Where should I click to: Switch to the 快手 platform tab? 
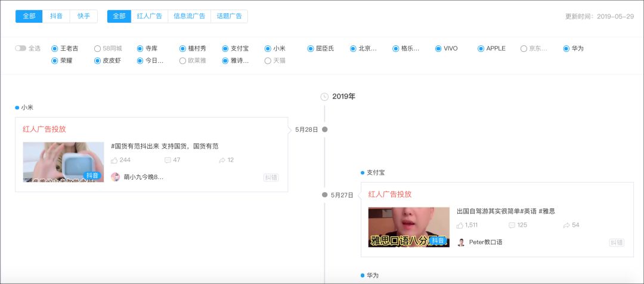pyautogui.click(x=83, y=17)
